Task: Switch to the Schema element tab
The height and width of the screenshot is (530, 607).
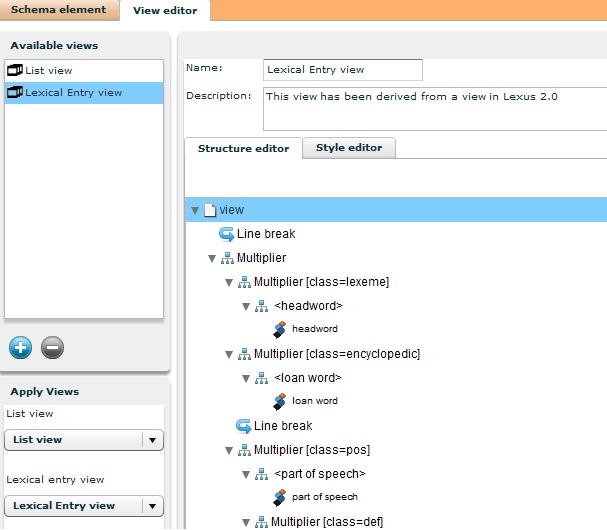Action: coord(59,10)
